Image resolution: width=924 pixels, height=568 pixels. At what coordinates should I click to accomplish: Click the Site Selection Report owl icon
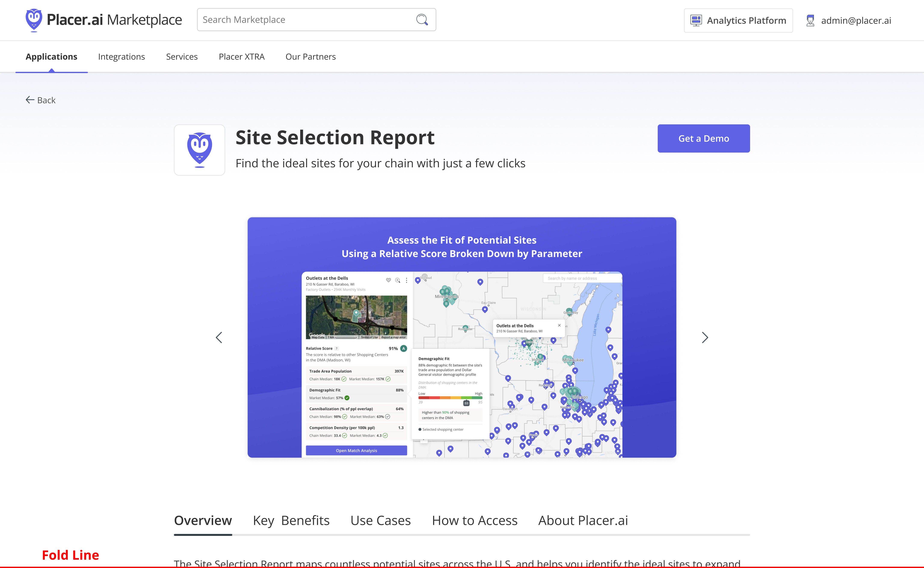coord(200,150)
